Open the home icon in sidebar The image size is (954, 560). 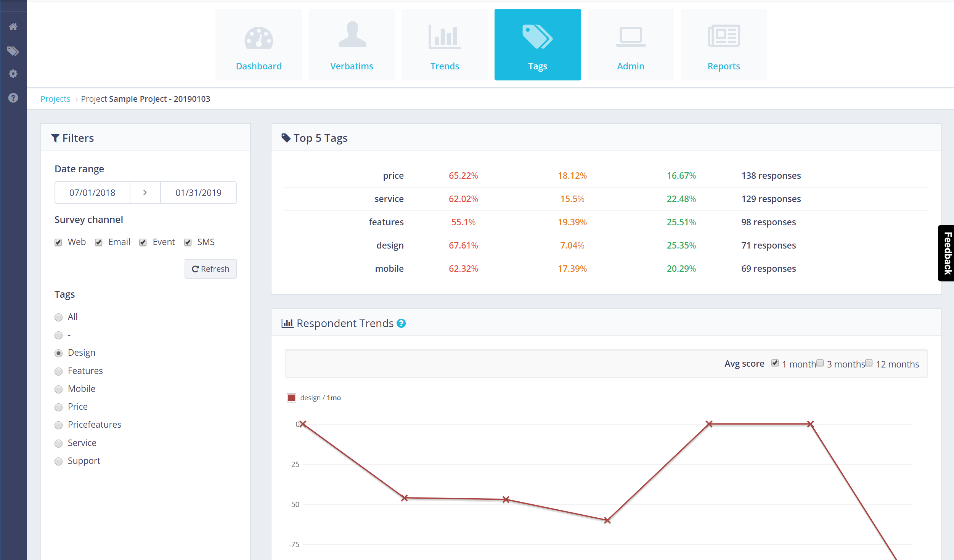tap(13, 27)
